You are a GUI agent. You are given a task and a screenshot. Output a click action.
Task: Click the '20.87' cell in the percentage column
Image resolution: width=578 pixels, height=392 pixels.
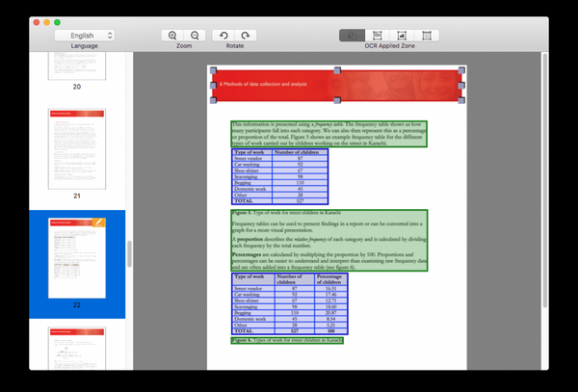[x=330, y=312]
